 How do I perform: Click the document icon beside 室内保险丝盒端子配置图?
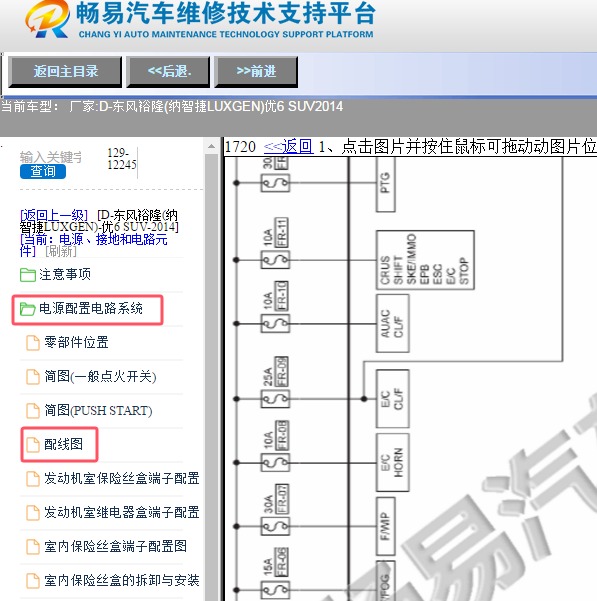(x=33, y=547)
